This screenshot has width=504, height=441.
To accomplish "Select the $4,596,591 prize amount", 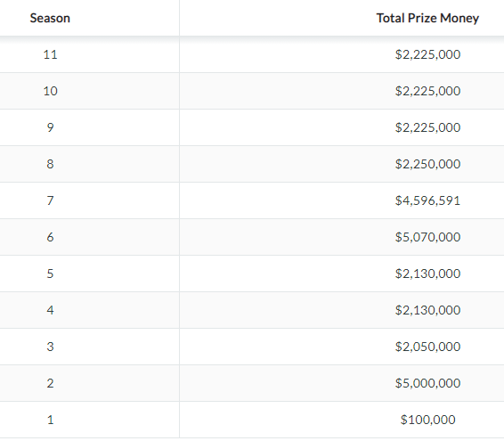I will pyautogui.click(x=427, y=200).
